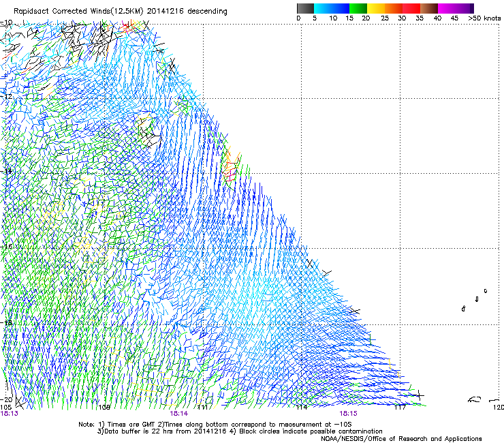The image size is (504, 443).
Task: Click the '35' legend scale label
Action: coord(420,18)
